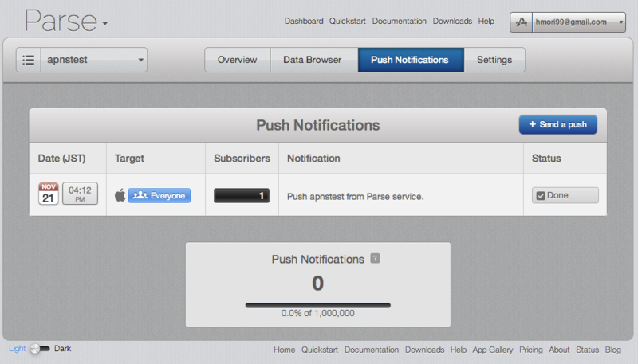Click the Dark theme label
Image resolution: width=638 pixels, height=364 pixels.
[x=62, y=349]
